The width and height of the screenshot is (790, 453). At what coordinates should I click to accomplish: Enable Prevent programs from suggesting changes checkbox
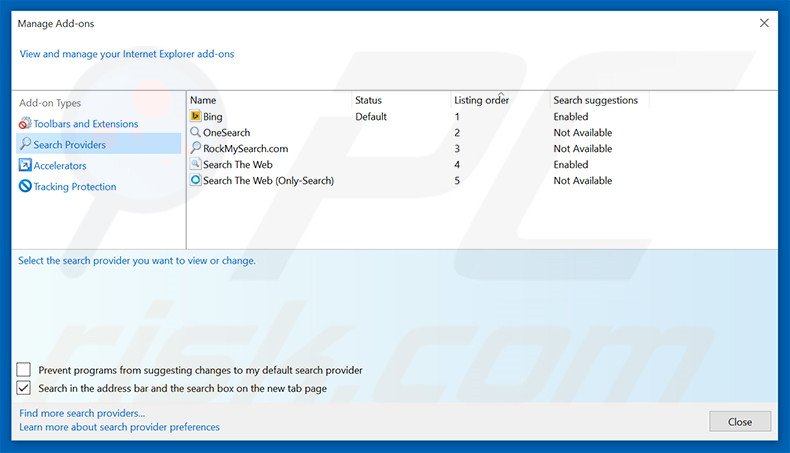24,370
